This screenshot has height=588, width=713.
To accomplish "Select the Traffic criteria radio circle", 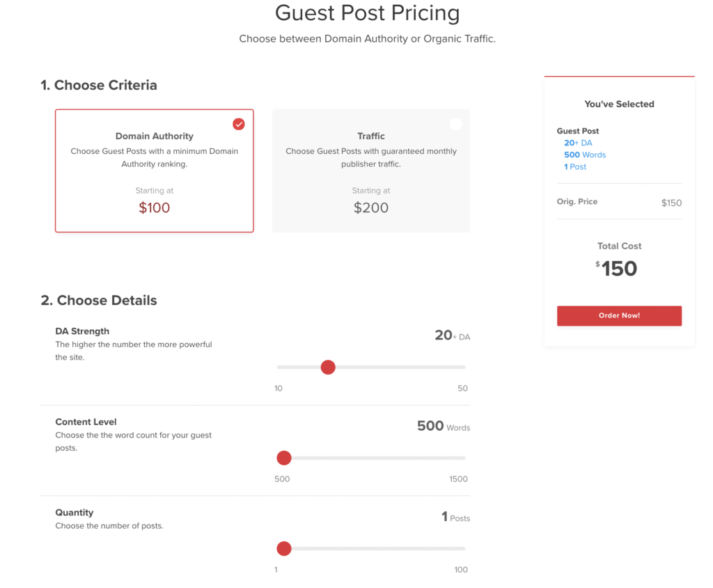I will (455, 124).
